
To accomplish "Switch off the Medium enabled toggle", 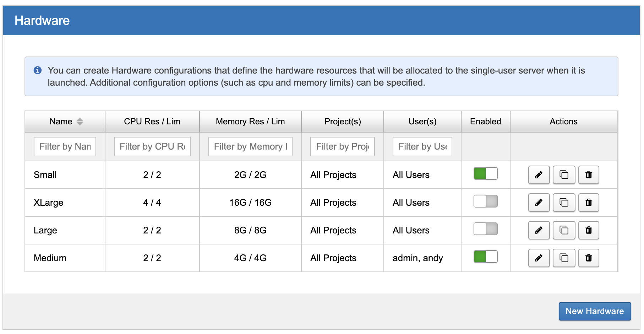I will coord(485,257).
